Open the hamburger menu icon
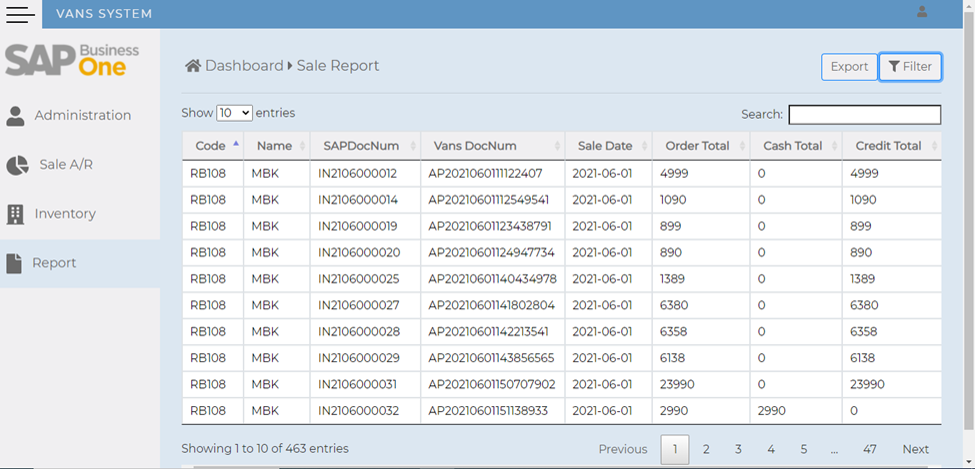The width and height of the screenshot is (975, 469). [x=21, y=14]
